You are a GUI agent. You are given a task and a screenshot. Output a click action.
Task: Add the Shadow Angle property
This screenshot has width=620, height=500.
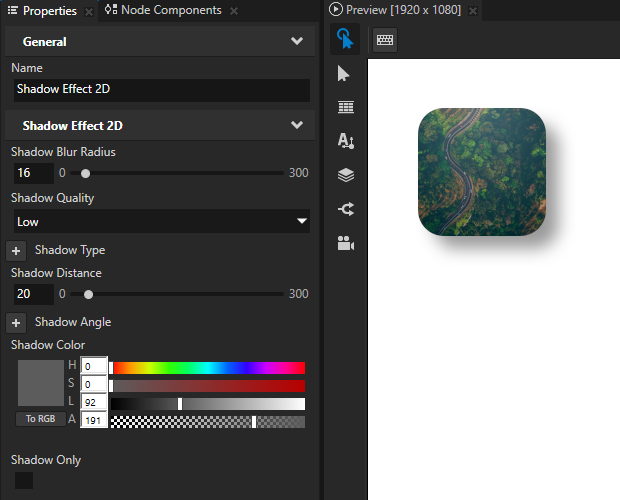[16, 323]
